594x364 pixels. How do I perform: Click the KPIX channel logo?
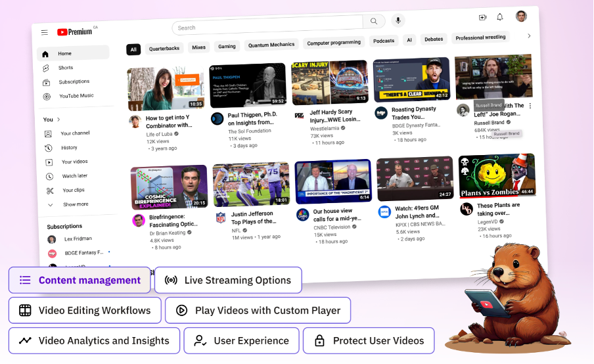384,212
